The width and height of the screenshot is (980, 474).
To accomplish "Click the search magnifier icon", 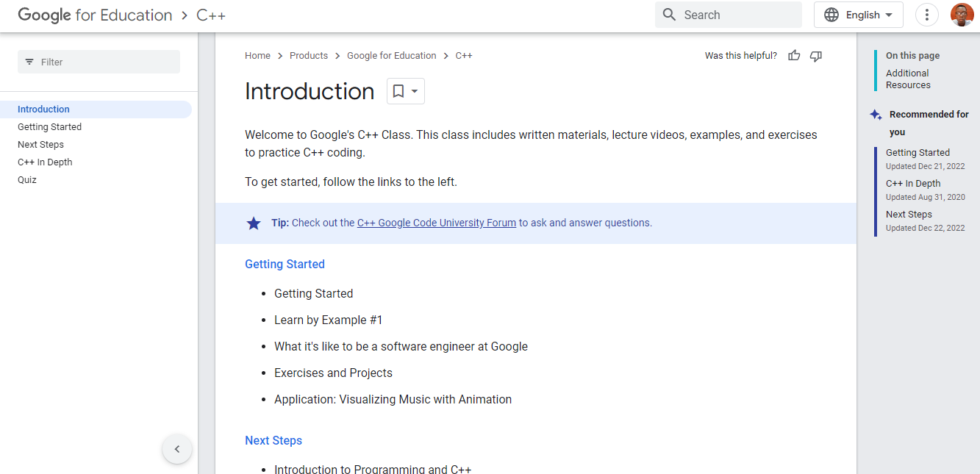I will (669, 15).
